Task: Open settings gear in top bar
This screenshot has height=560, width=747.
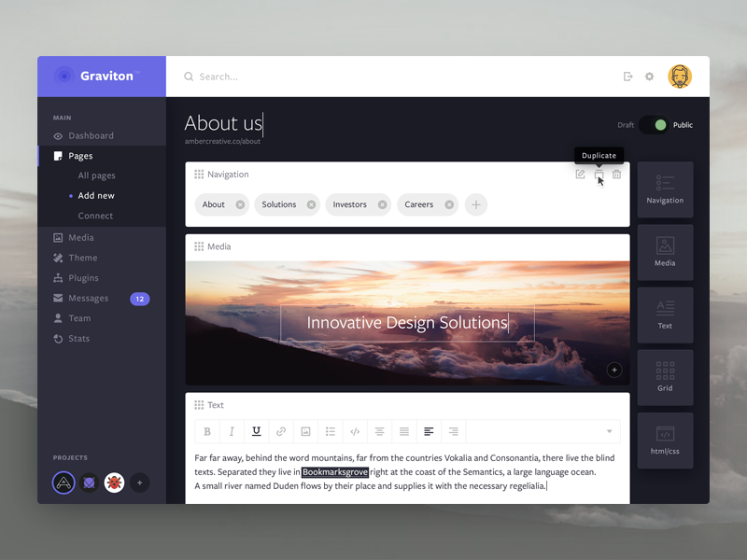Action: click(x=649, y=77)
